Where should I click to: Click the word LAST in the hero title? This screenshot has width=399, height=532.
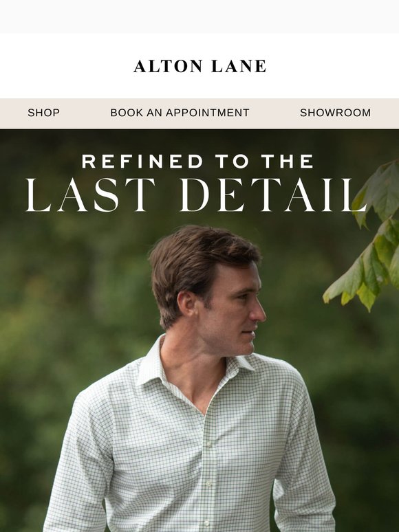click(x=90, y=195)
